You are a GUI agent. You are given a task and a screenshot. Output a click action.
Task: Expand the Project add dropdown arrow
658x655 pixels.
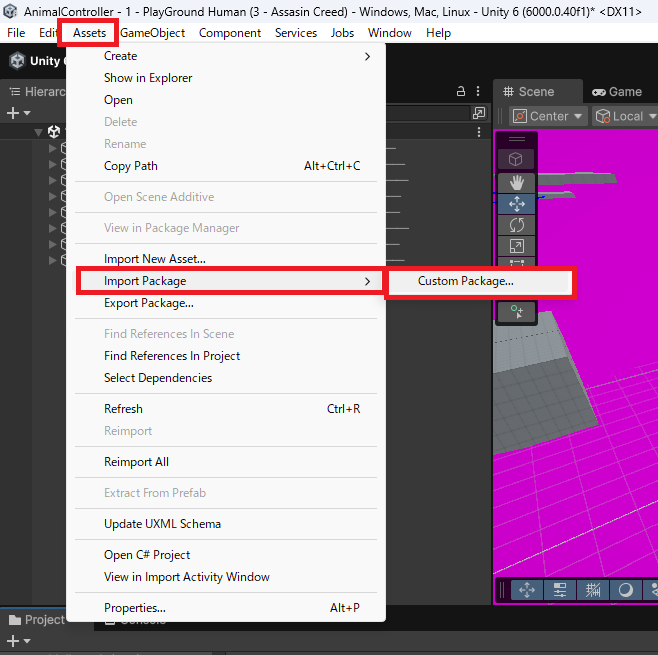(27, 641)
